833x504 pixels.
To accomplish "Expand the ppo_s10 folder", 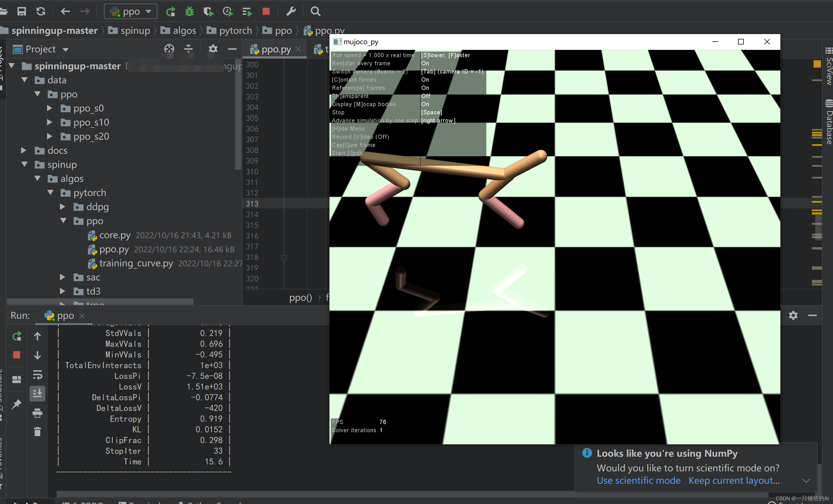I will pos(50,122).
